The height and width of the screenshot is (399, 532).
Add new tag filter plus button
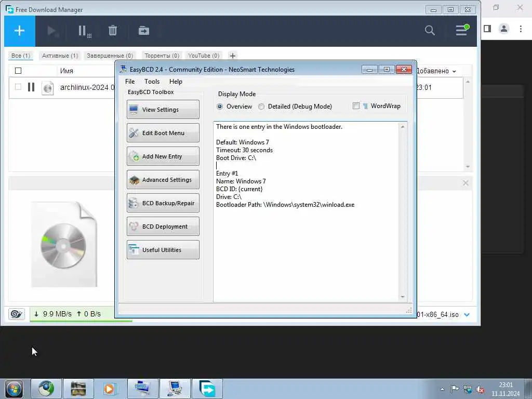coord(232,56)
